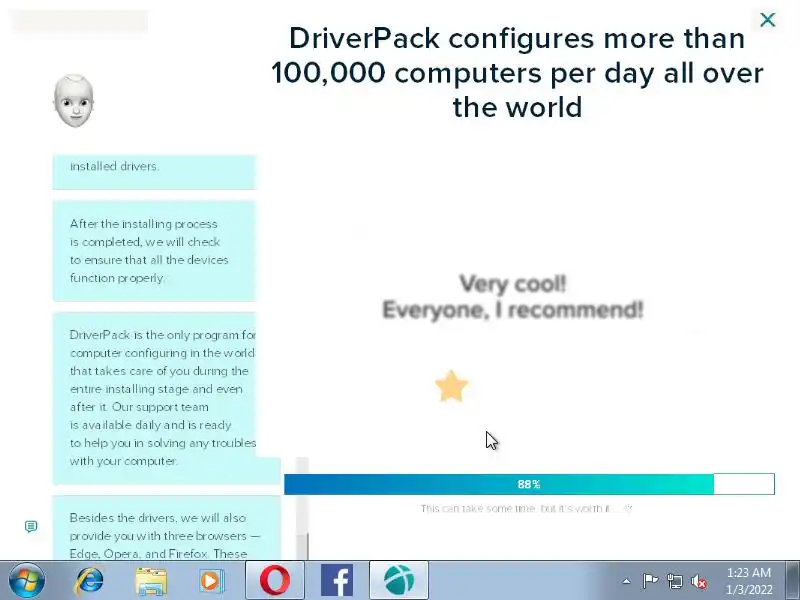Click the 'installed drivers.' chat bubble
This screenshot has height=600, width=800.
[154, 171]
